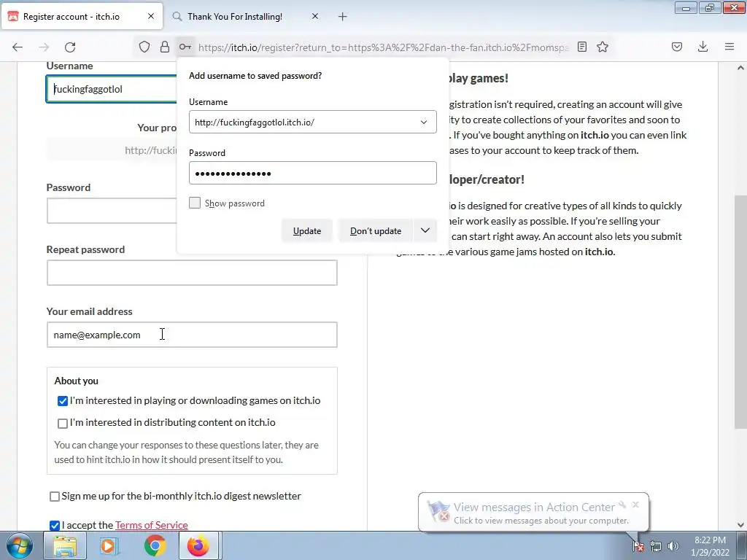
Task: Click the saved-password key icon
Action: pyautogui.click(x=185, y=47)
